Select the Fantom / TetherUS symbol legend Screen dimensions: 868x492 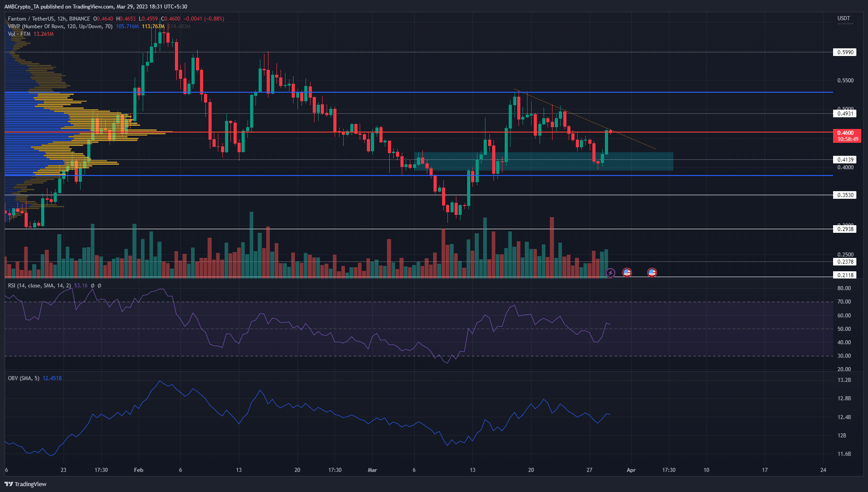tap(49, 19)
